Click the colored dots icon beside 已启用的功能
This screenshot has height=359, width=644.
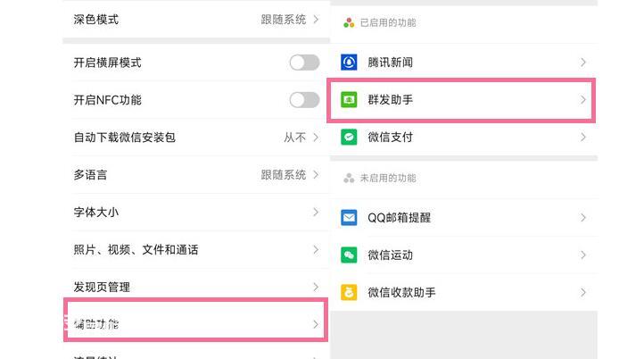[x=349, y=22]
